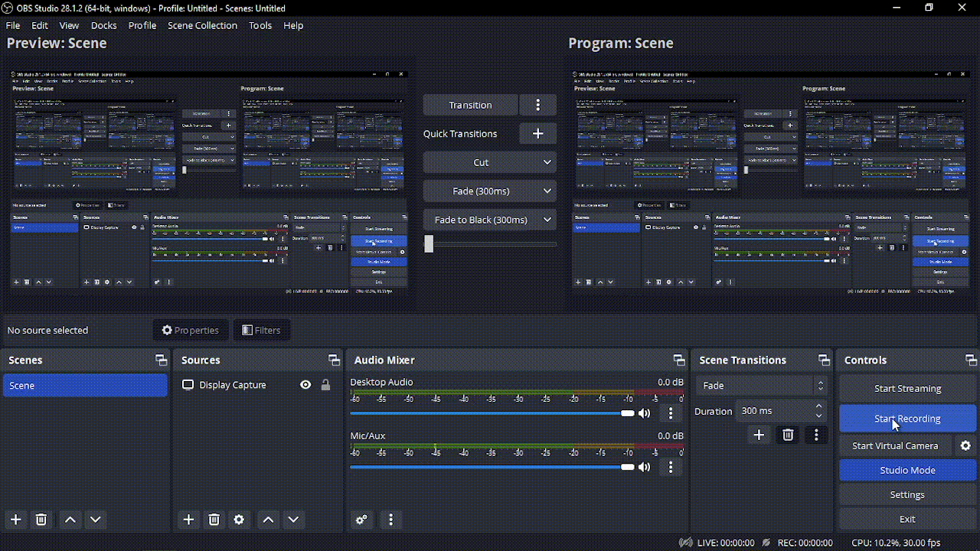The height and width of the screenshot is (551, 980).
Task: Open virtual camera settings gear
Action: pyautogui.click(x=965, y=445)
